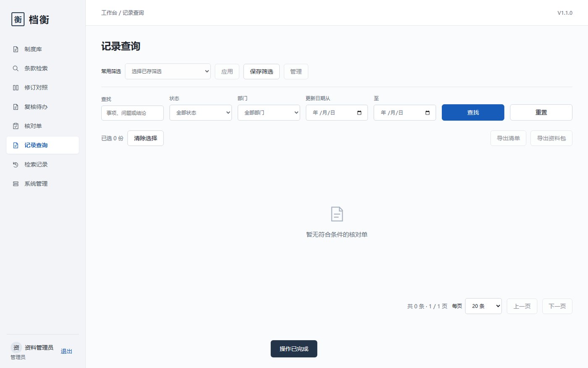Screen dimensions: 588x368
Task: Click the 操作已完成 toast notification
Action: pos(294,349)
